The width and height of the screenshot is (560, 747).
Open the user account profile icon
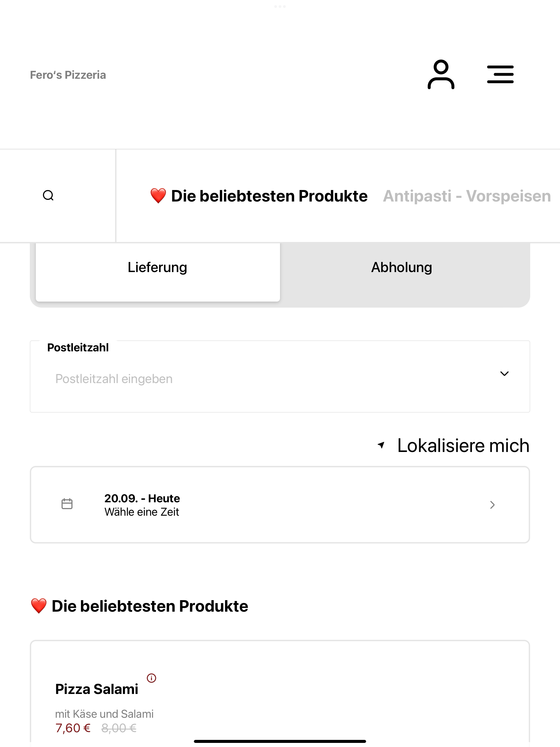coord(441,74)
